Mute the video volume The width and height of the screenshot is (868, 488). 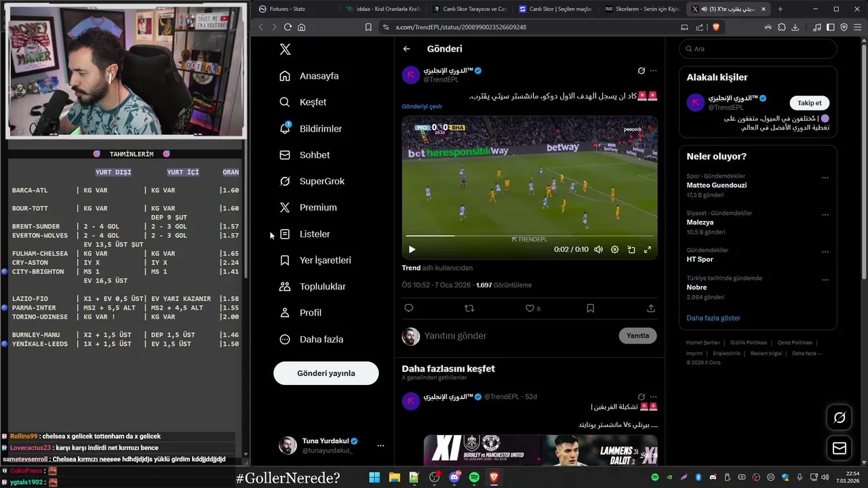598,249
